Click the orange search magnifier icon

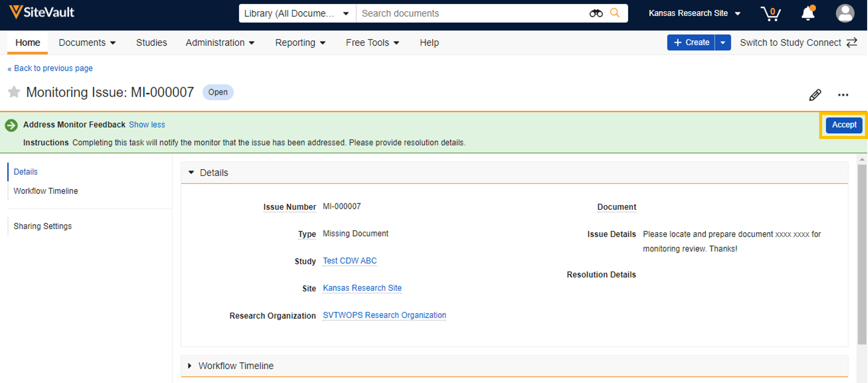(x=615, y=13)
